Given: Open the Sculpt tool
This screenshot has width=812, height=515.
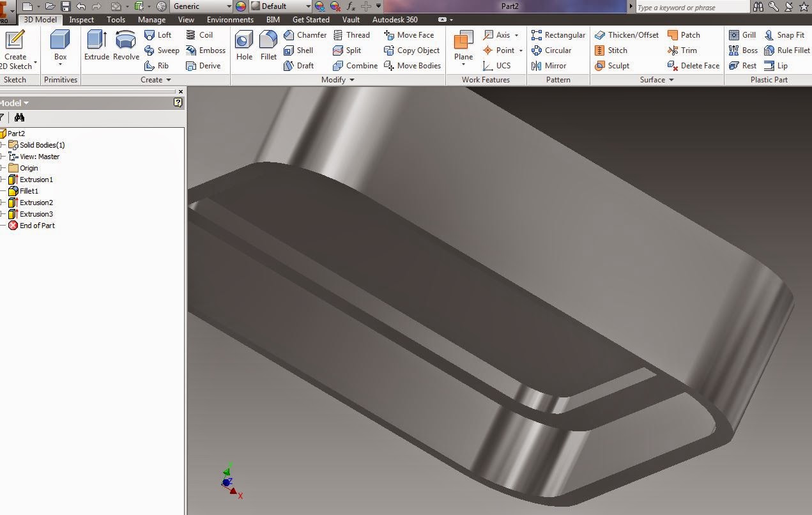Looking at the screenshot, I should pyautogui.click(x=612, y=66).
